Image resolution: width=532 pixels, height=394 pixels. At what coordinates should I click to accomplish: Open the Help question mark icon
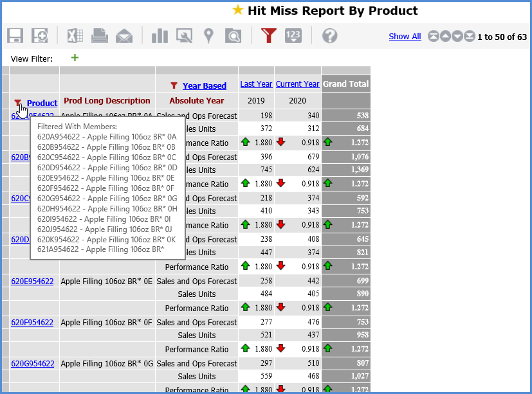coord(329,36)
